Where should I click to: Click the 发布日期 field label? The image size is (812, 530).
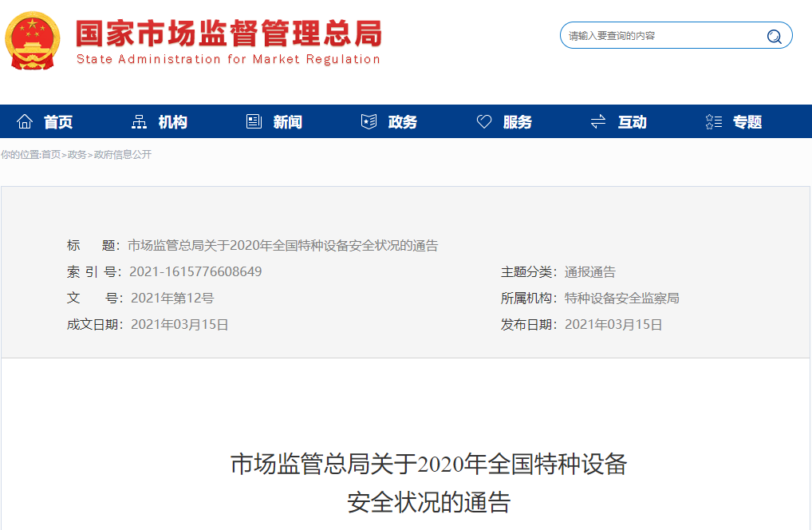(528, 324)
